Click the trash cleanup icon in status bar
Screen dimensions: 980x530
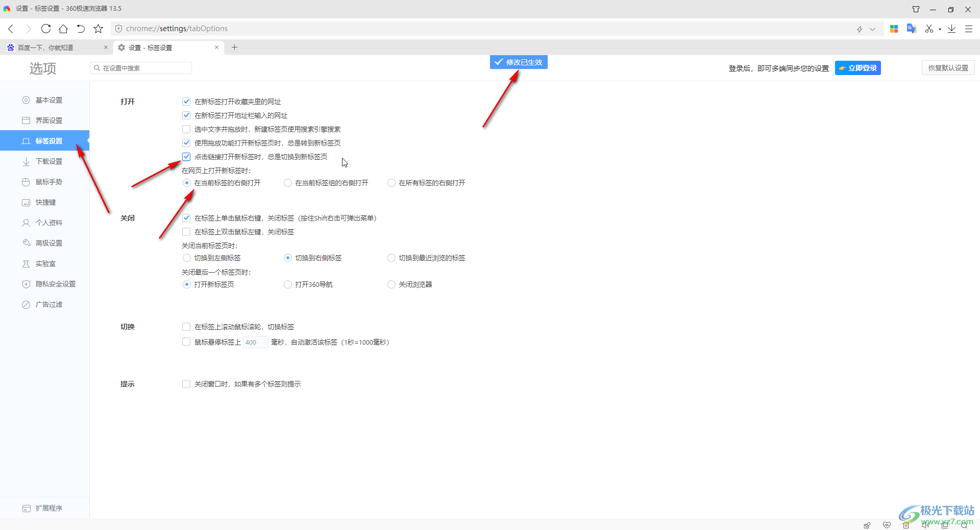906,525
